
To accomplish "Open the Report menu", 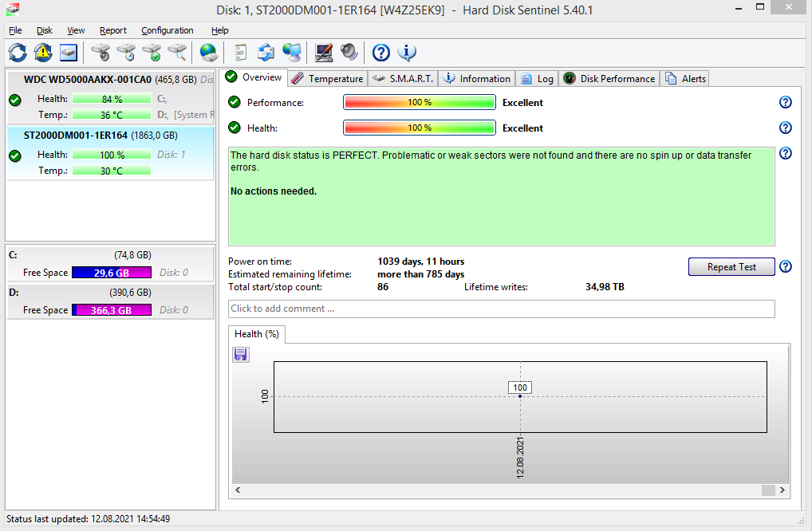I will [x=112, y=30].
